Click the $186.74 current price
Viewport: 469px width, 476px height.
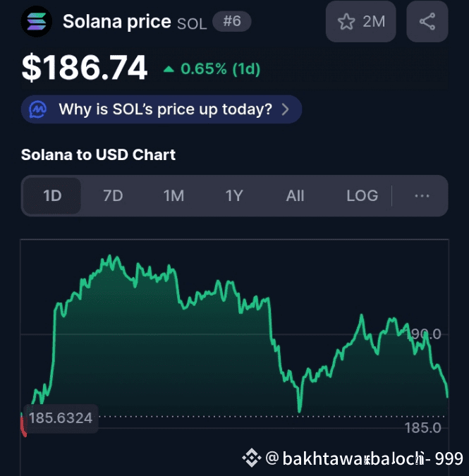click(85, 68)
